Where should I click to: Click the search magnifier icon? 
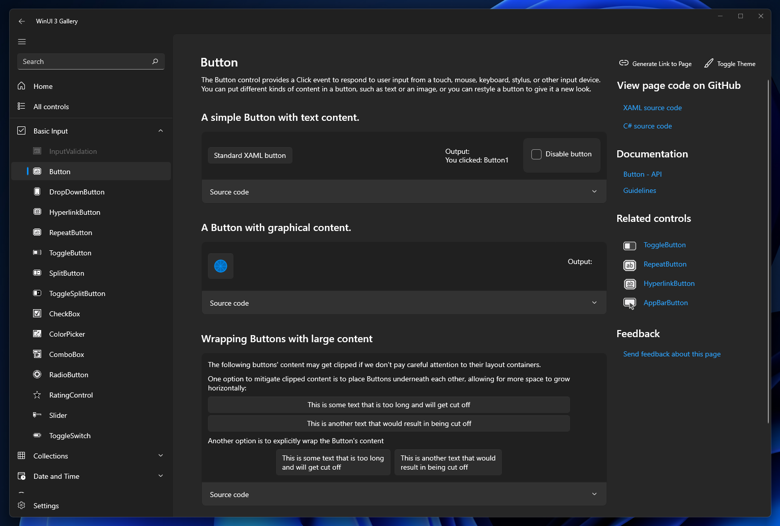point(155,61)
